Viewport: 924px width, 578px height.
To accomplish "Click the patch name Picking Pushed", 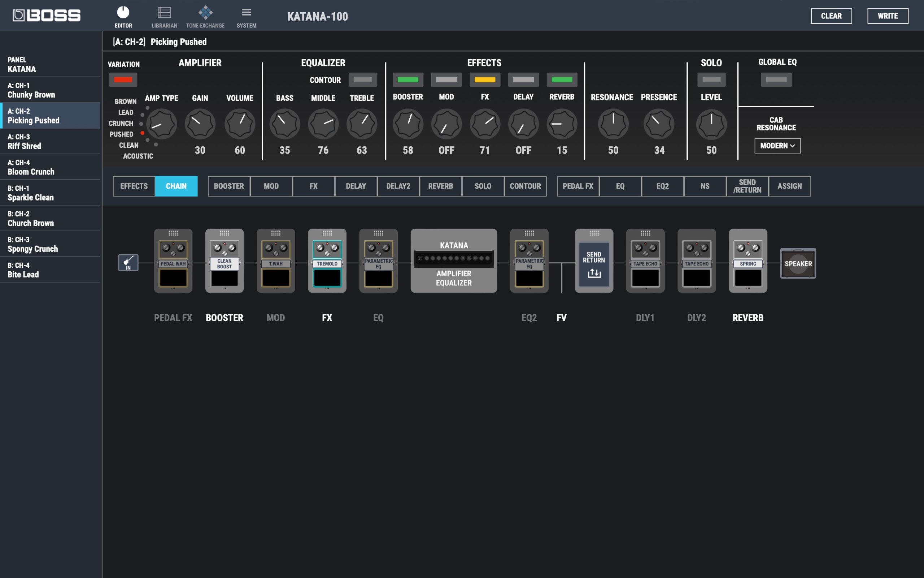I will pyautogui.click(x=179, y=42).
